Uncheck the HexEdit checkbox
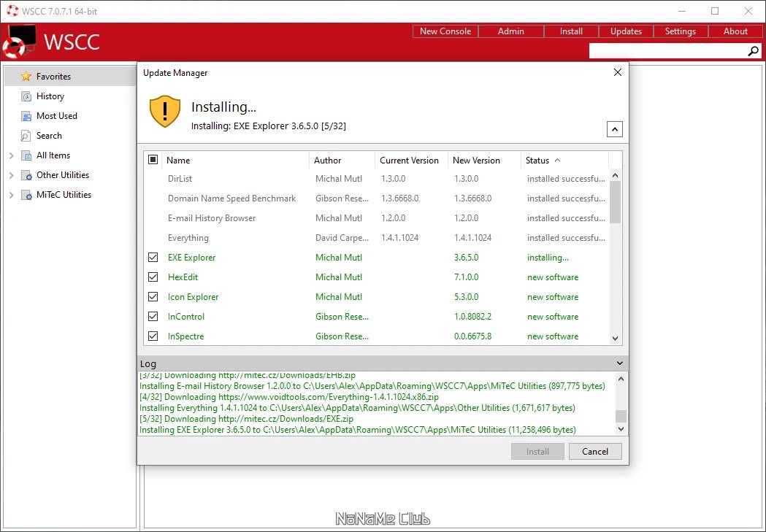The height and width of the screenshot is (532, 766). click(x=153, y=277)
